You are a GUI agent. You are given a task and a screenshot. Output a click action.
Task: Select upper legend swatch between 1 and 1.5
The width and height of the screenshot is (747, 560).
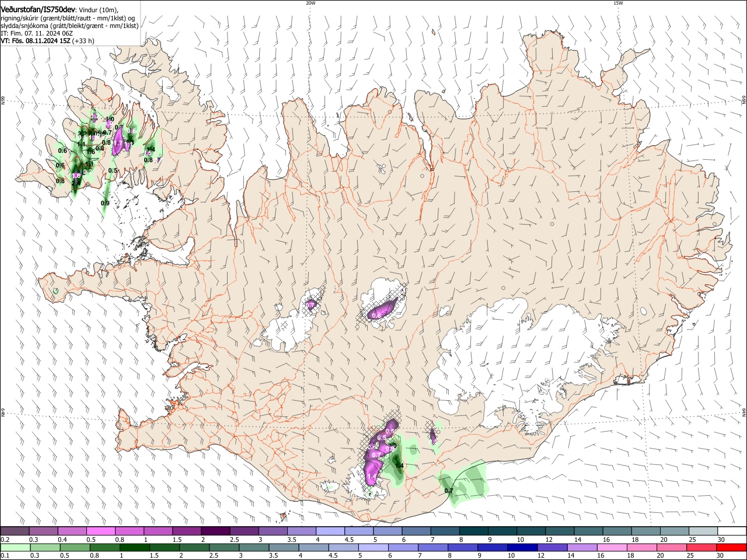tap(158, 531)
